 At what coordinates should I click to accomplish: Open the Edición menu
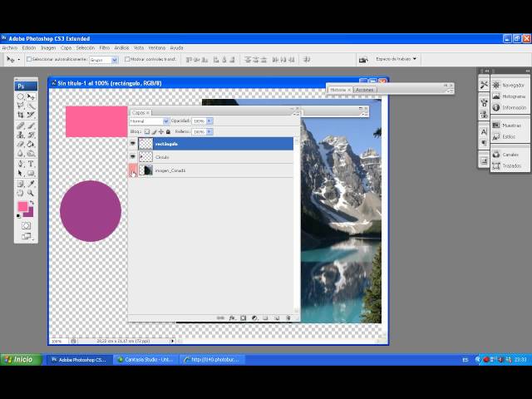point(29,48)
